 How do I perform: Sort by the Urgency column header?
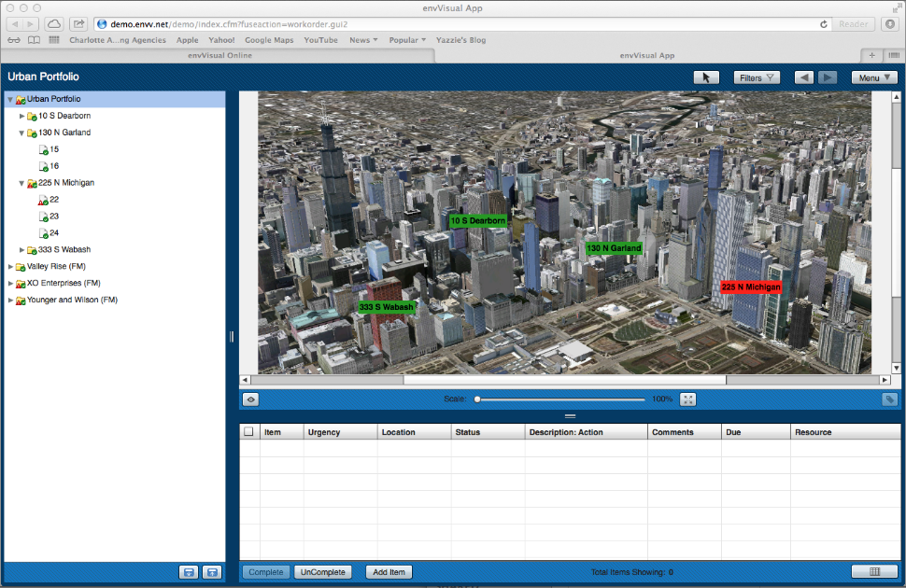click(340, 432)
